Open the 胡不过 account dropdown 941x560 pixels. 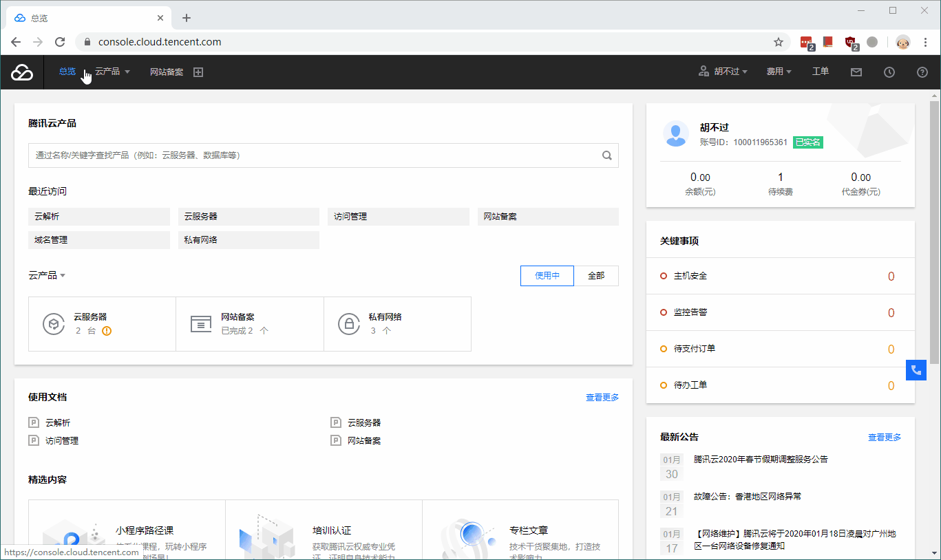pos(730,72)
